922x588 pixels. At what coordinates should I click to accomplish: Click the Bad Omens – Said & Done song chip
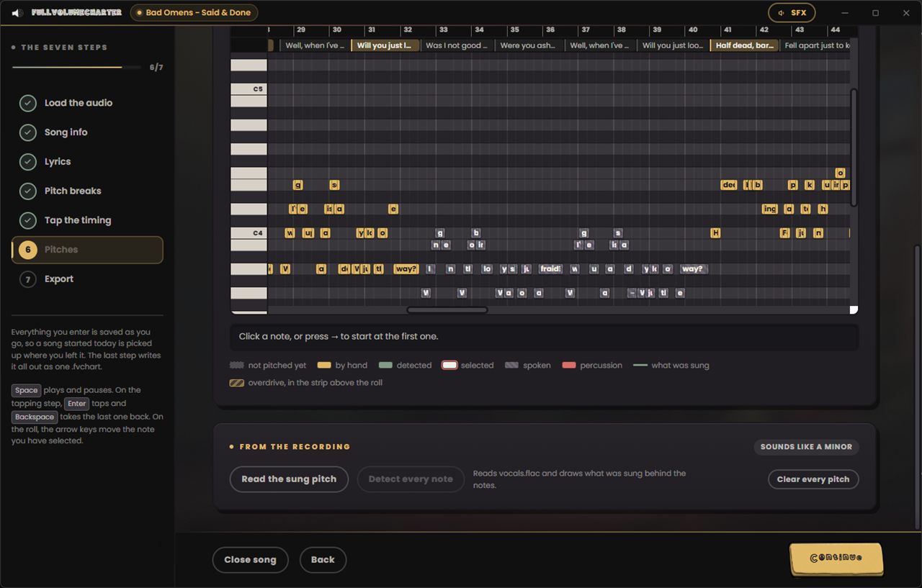194,13
